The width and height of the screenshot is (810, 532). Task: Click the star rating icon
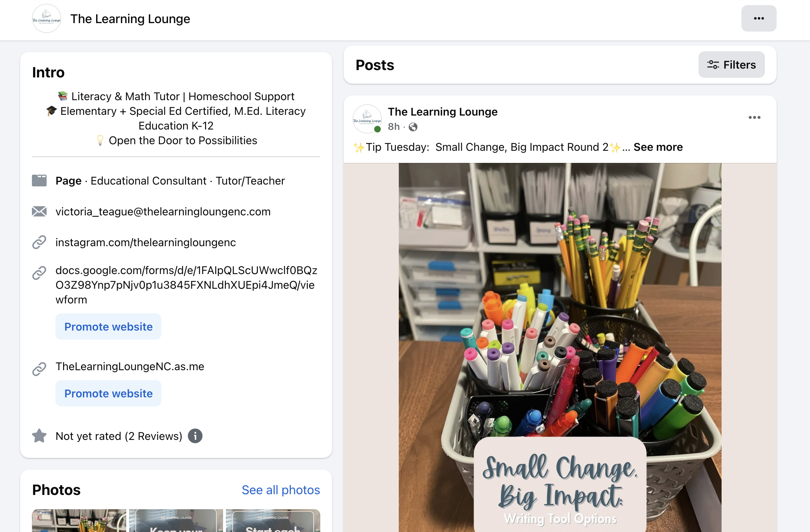39,436
